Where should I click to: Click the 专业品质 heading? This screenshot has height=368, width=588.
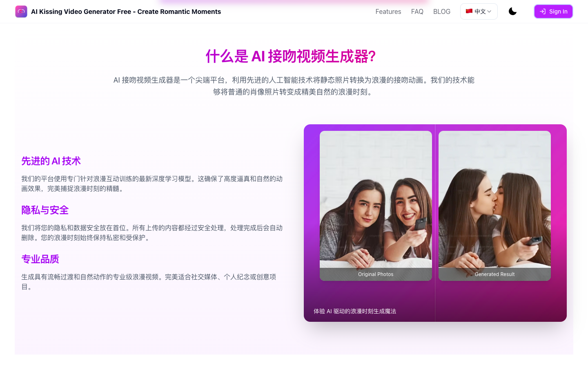[40, 259]
